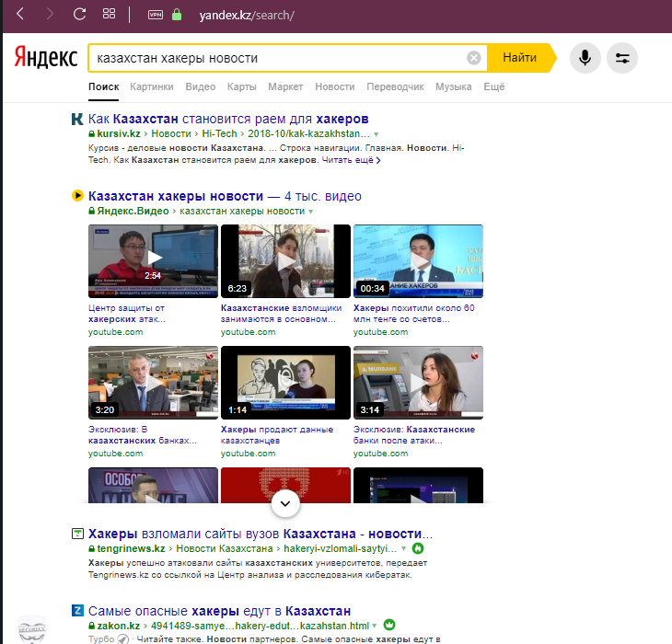
Task: Open Эксклюзив: В казахстанских банках title
Action: 143,434
